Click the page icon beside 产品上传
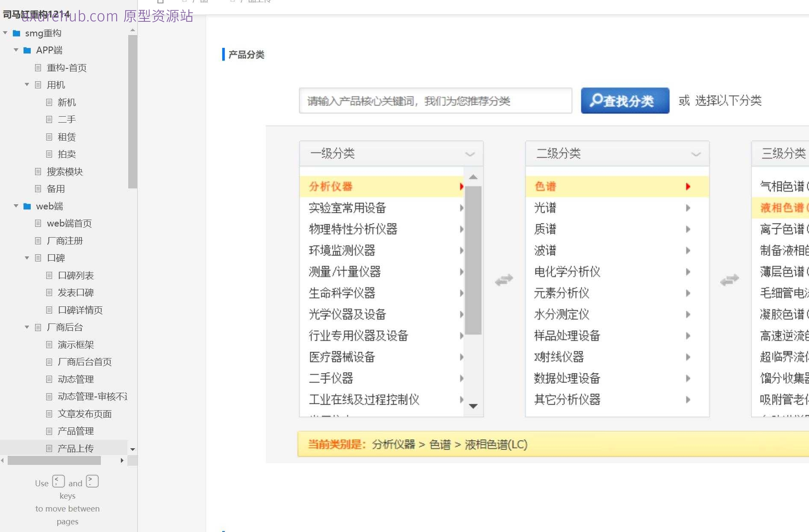The width and height of the screenshot is (809, 532). 49,448
